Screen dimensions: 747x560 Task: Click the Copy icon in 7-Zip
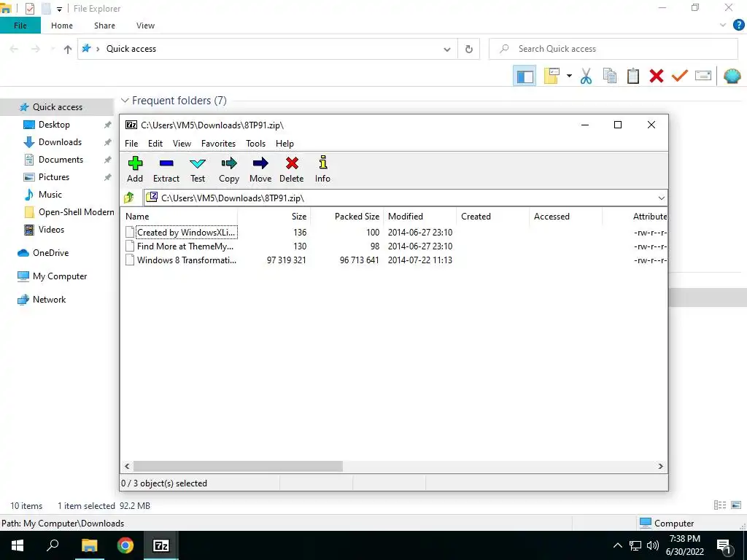228,169
